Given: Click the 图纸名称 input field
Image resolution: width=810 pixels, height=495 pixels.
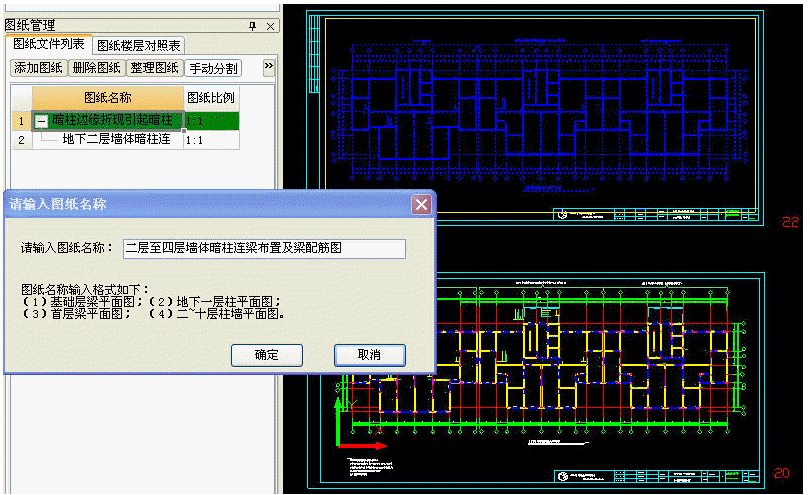Looking at the screenshot, I should point(263,248).
